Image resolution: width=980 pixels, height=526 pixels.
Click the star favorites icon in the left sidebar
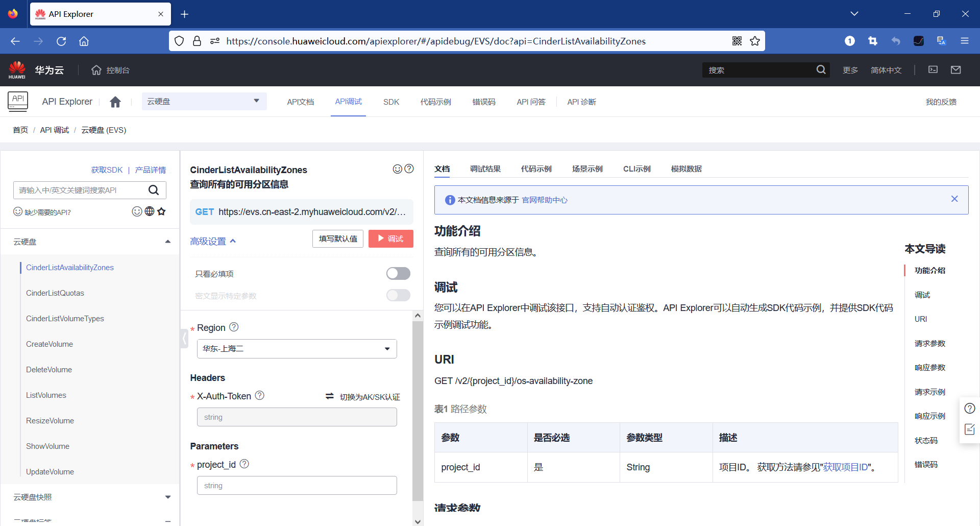click(x=162, y=211)
